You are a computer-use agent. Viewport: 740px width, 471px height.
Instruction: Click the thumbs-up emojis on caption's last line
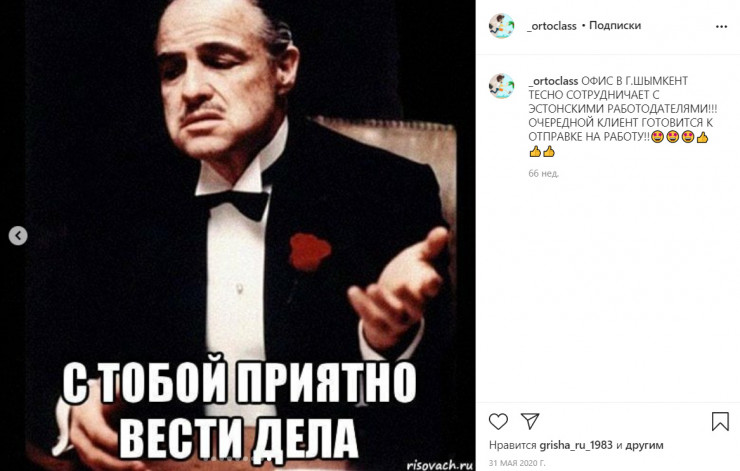(542, 151)
